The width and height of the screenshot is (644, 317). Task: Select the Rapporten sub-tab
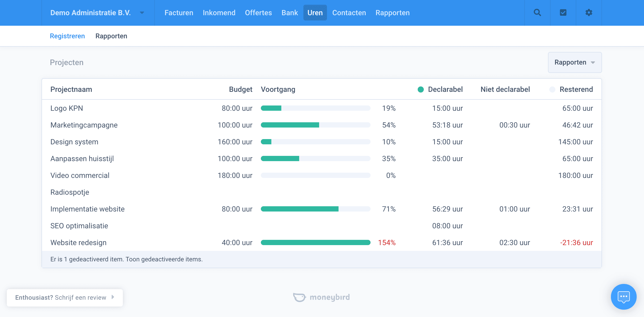click(x=111, y=36)
